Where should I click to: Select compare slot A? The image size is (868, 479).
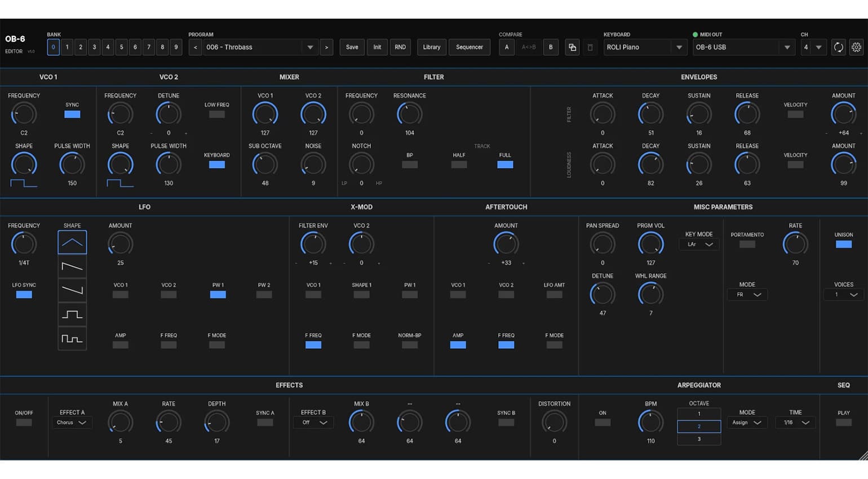click(507, 47)
